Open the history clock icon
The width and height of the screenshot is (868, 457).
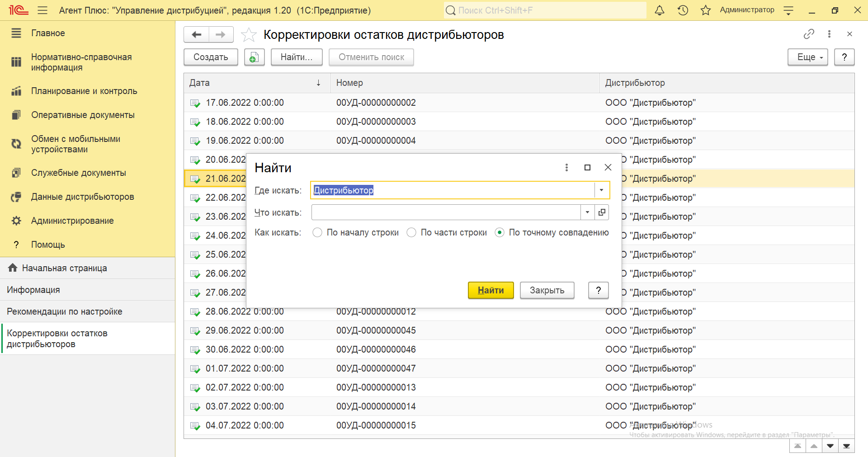click(x=683, y=10)
